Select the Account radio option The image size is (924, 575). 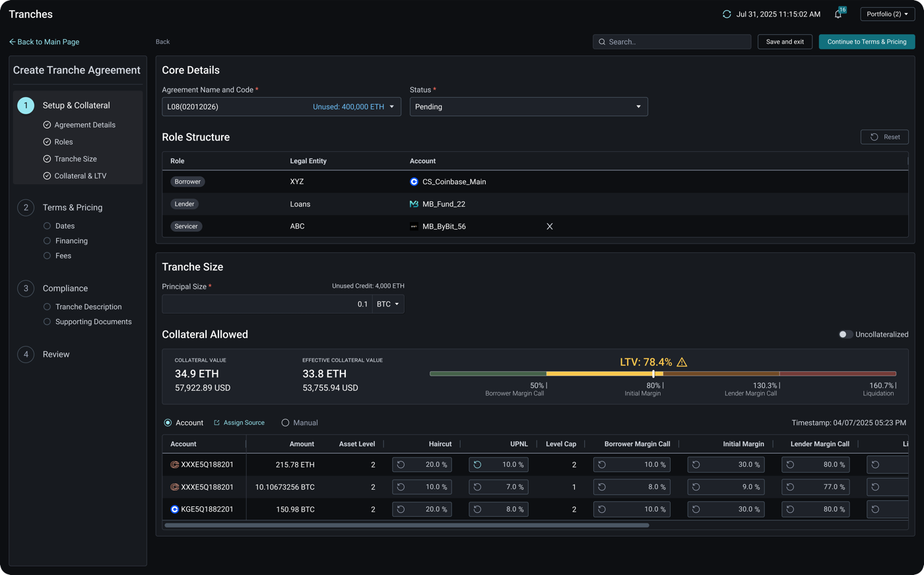pyautogui.click(x=168, y=423)
